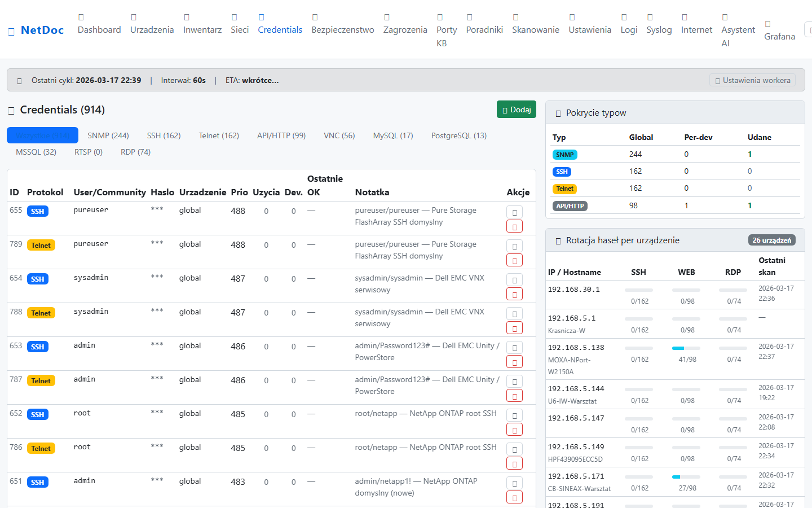The image size is (812, 508).
Task: Add a new credential with Dodaj
Action: pos(516,110)
